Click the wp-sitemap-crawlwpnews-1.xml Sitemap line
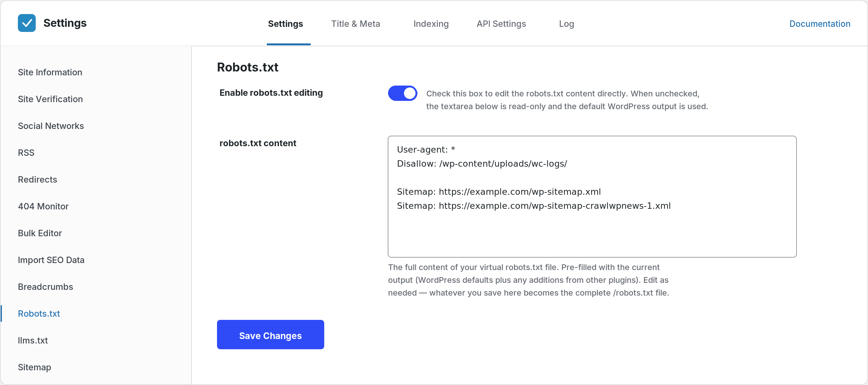This screenshot has width=868, height=385. point(534,206)
